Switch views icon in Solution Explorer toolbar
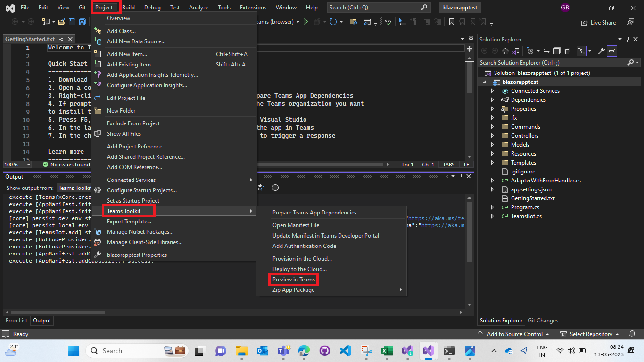The height and width of the screenshot is (362, 644). point(516,51)
